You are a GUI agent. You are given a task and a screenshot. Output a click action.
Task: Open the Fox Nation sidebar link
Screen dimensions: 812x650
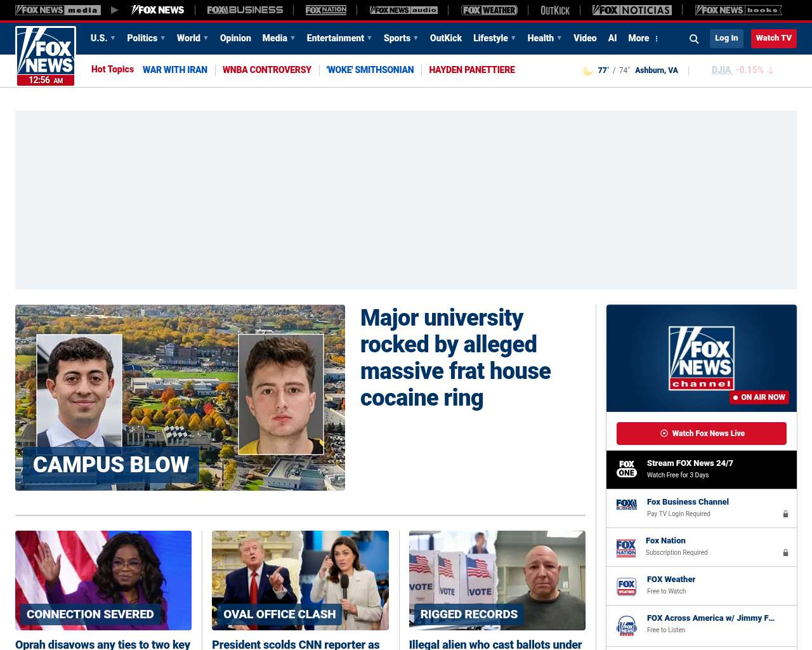665,541
